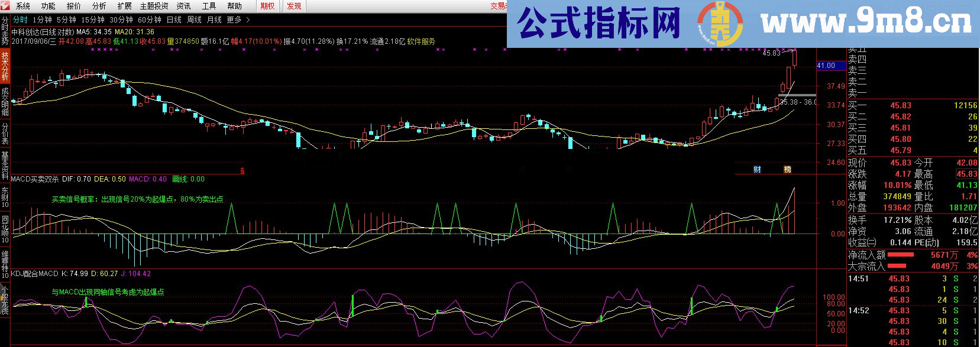Image resolution: width=980 pixels, height=347 pixels.
Task: Click the 14:51 trade tick row
Action: tap(913, 278)
